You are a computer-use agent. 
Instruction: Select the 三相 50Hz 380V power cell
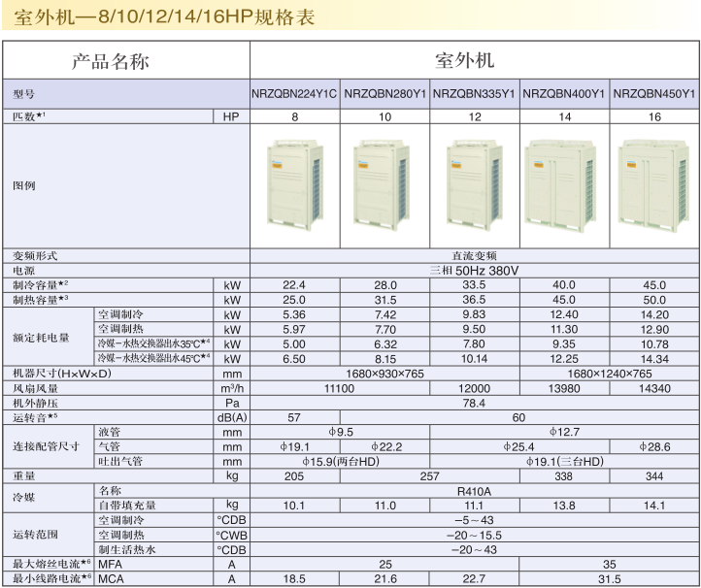[475, 270]
